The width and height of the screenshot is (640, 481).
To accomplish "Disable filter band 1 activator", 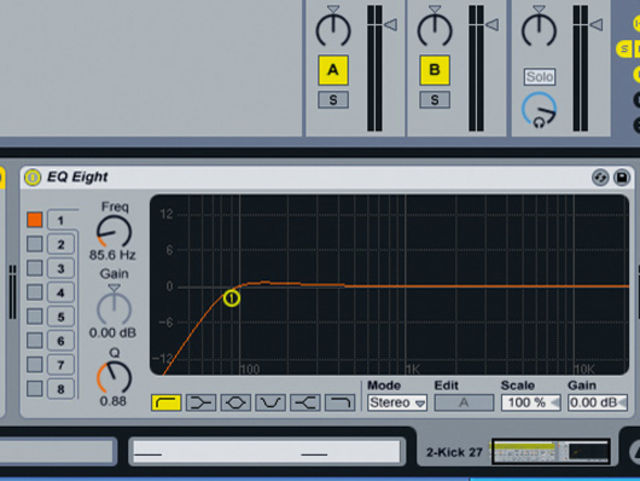I will [x=35, y=220].
